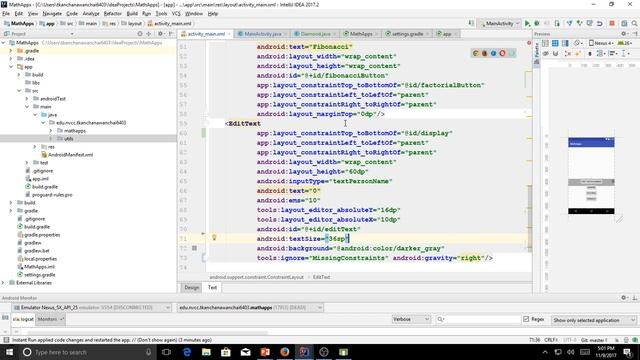Toggle show constraints eye icon in Preview
The width and height of the screenshot is (640, 360).
pos(545,53)
